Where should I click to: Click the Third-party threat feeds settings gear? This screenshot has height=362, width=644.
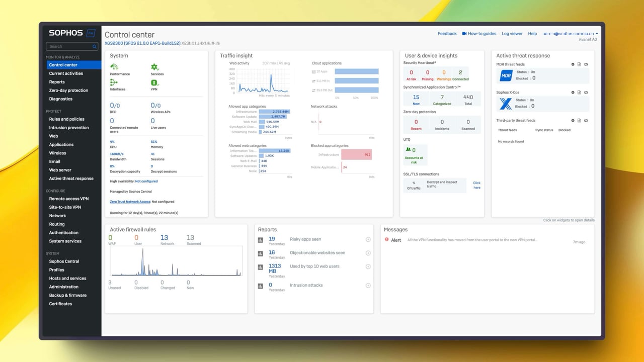click(573, 121)
